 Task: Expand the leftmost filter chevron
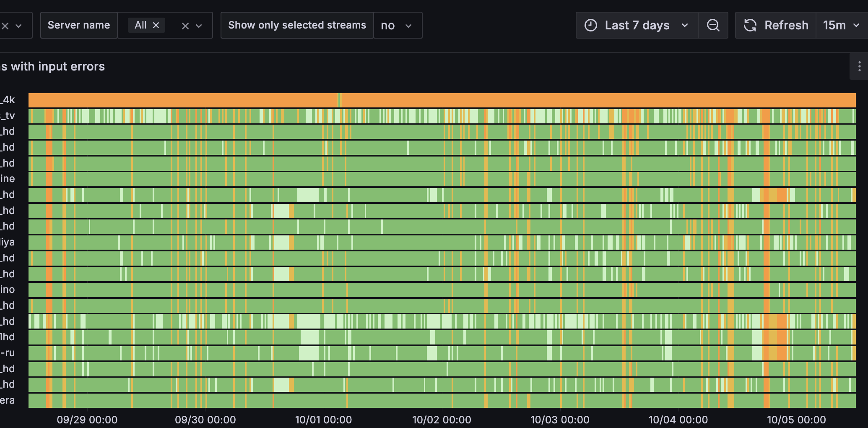19,26
